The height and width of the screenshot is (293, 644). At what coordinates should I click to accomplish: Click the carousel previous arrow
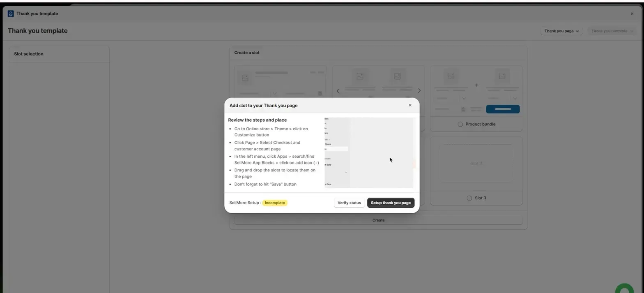(338, 91)
